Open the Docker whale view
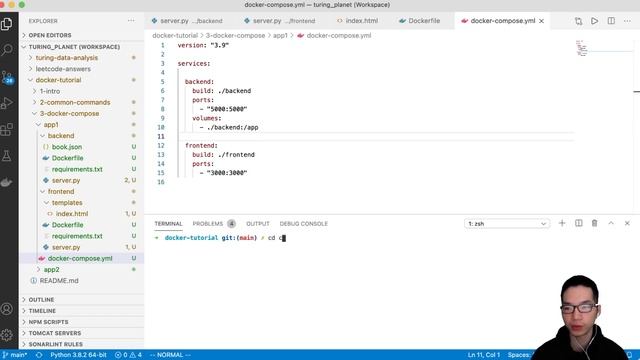This screenshot has width=640, height=360. click(7, 182)
